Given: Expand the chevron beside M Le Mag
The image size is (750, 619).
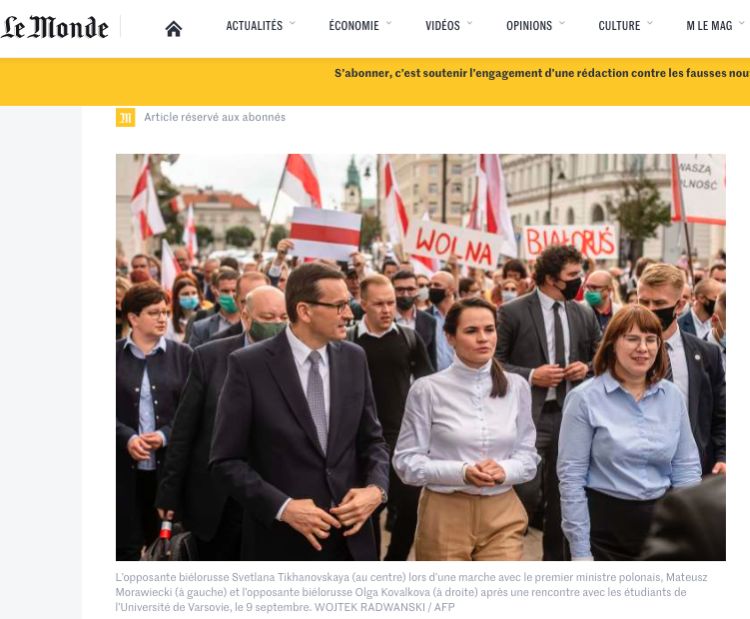Looking at the screenshot, I should (742, 22).
